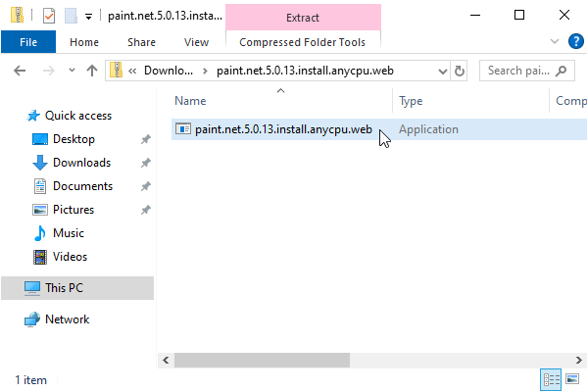
Task: Click the Downlo... breadcrumb segment
Action: pyautogui.click(x=169, y=71)
